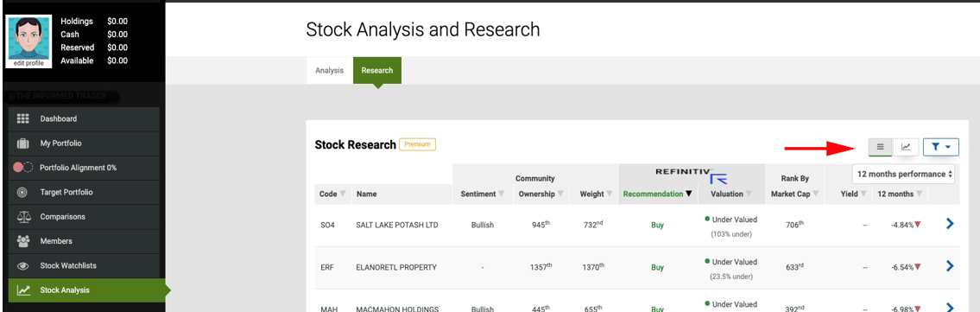Image resolution: width=980 pixels, height=312 pixels.
Task: Click the -6.54% performance value
Action: coord(902,268)
